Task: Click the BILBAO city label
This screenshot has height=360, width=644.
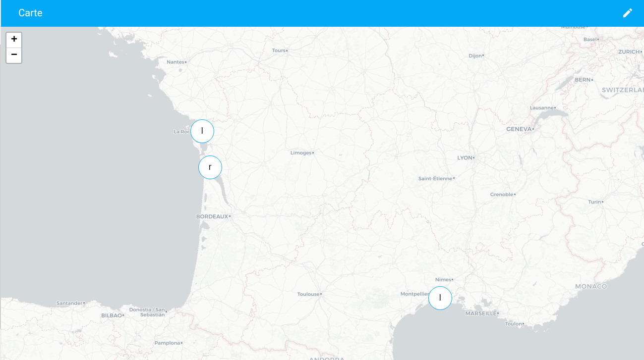Action: tap(112, 315)
